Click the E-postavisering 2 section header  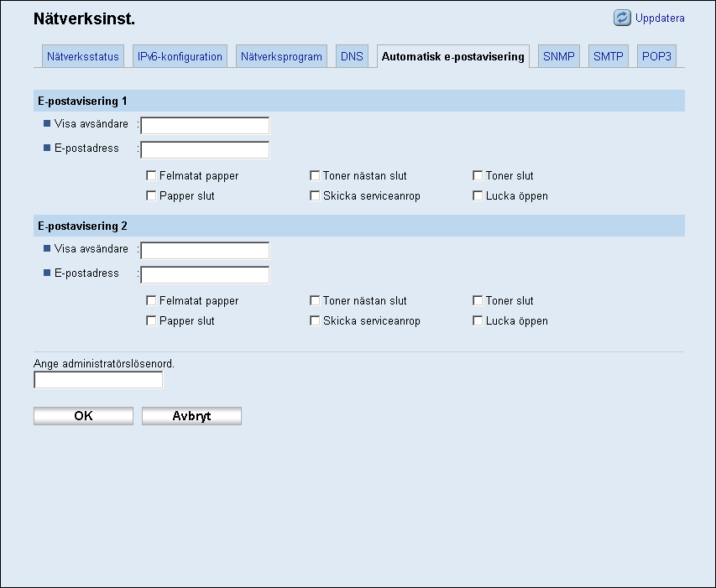pos(359,226)
